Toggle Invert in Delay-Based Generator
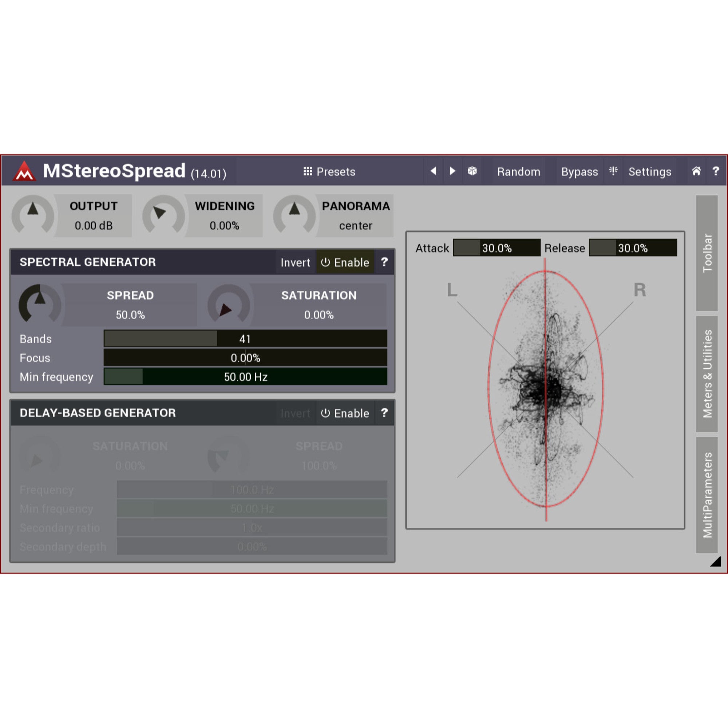Viewport: 728px width, 728px height. tap(295, 414)
